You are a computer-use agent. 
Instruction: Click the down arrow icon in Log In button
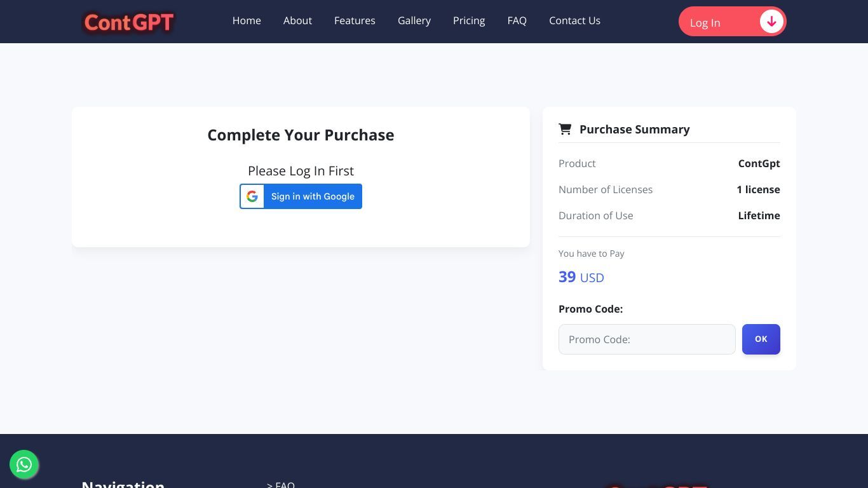(771, 22)
